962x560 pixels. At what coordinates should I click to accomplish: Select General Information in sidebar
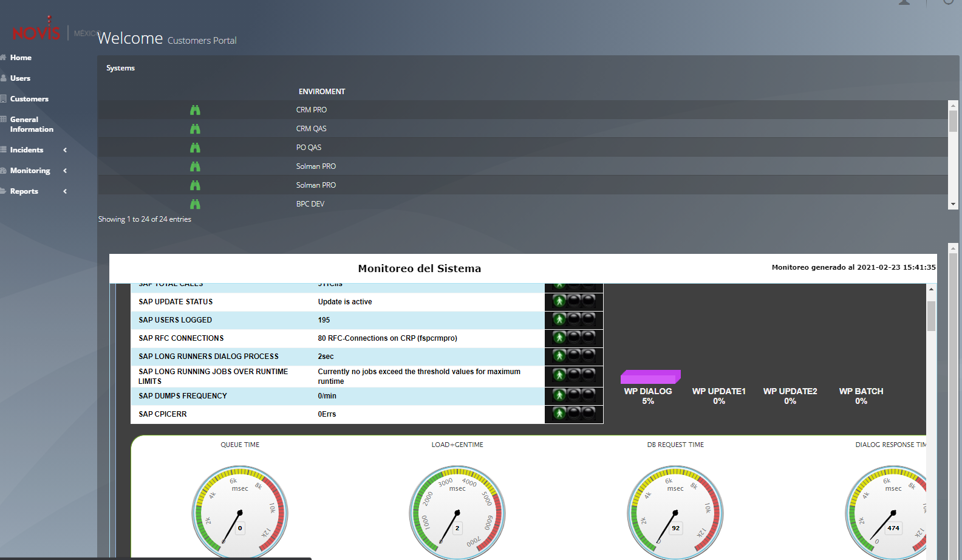32,125
